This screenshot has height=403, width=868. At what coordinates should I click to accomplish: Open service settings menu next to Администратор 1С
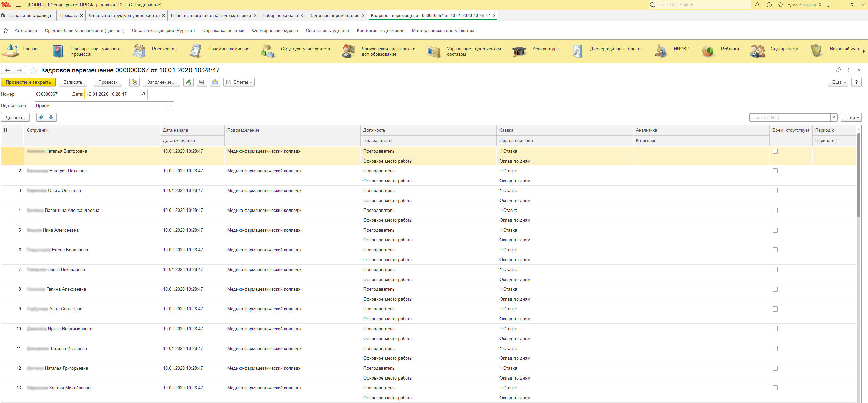(828, 5)
